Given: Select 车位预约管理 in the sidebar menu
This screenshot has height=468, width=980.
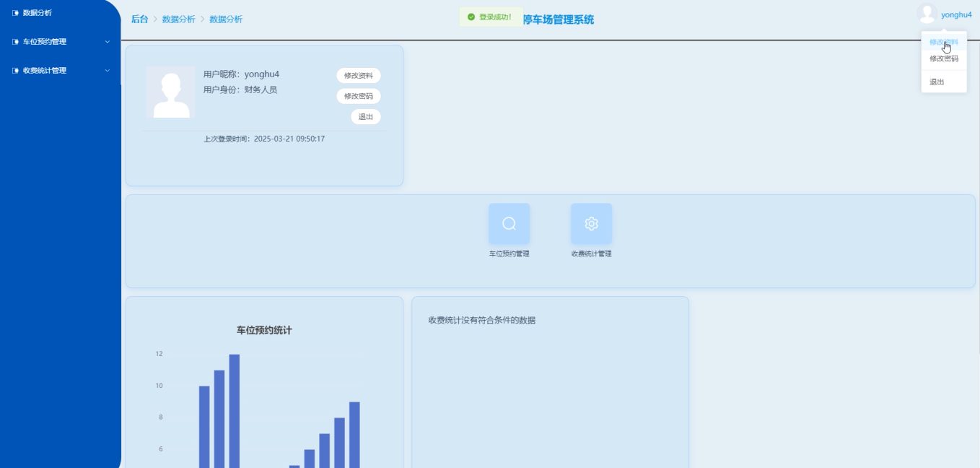Looking at the screenshot, I should click(45, 42).
